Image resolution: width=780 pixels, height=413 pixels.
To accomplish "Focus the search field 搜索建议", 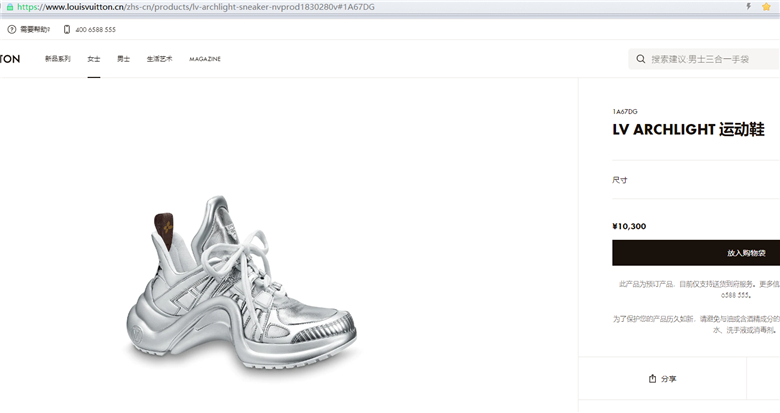I will click(x=704, y=59).
